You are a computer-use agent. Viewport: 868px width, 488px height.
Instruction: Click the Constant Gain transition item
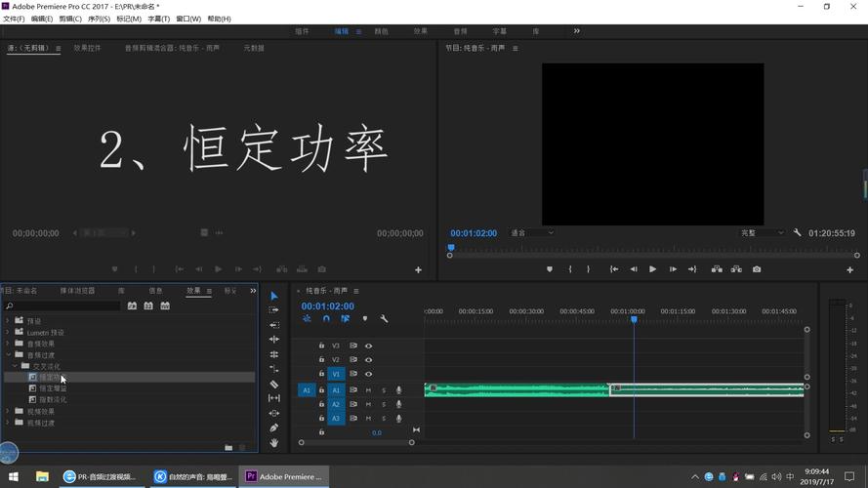pos(53,388)
